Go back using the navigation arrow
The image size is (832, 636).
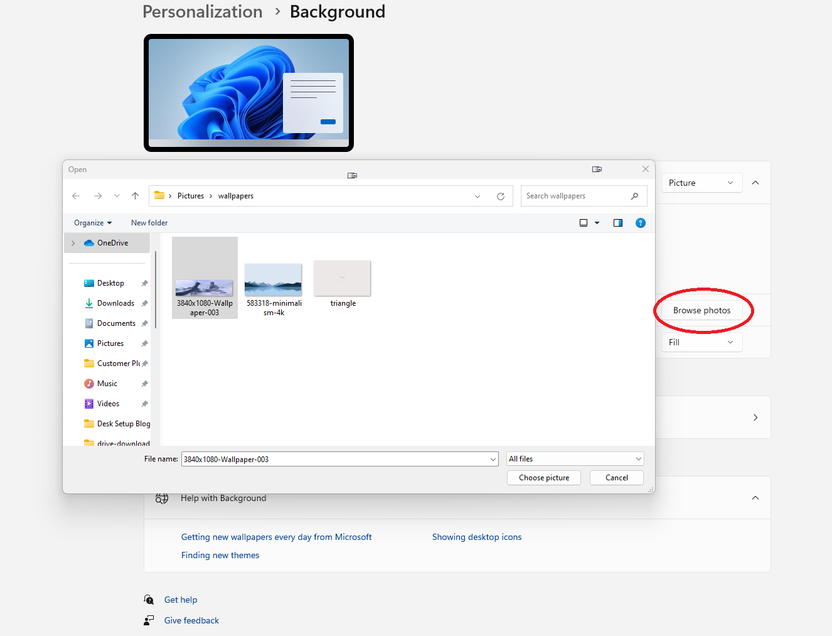[x=75, y=195]
